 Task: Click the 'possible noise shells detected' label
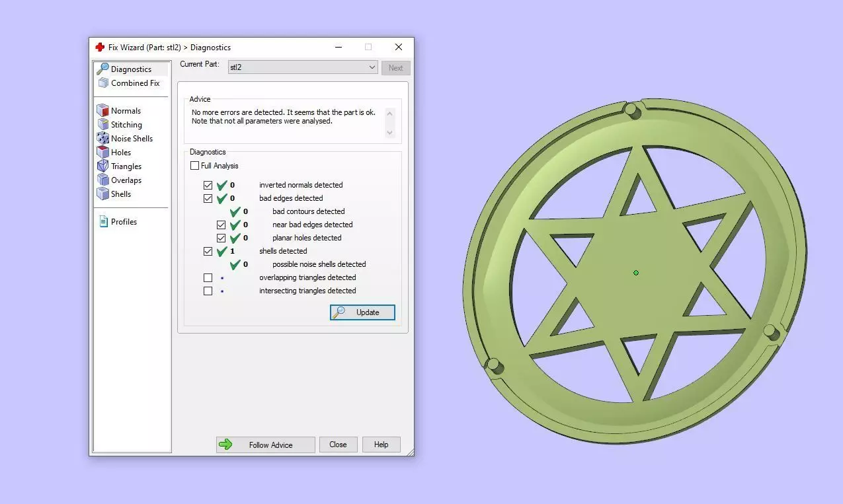pyautogui.click(x=319, y=264)
